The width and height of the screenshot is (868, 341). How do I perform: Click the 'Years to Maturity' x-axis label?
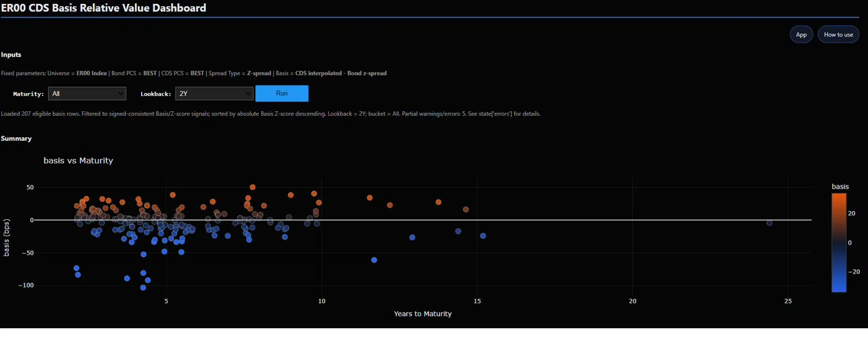tap(422, 314)
